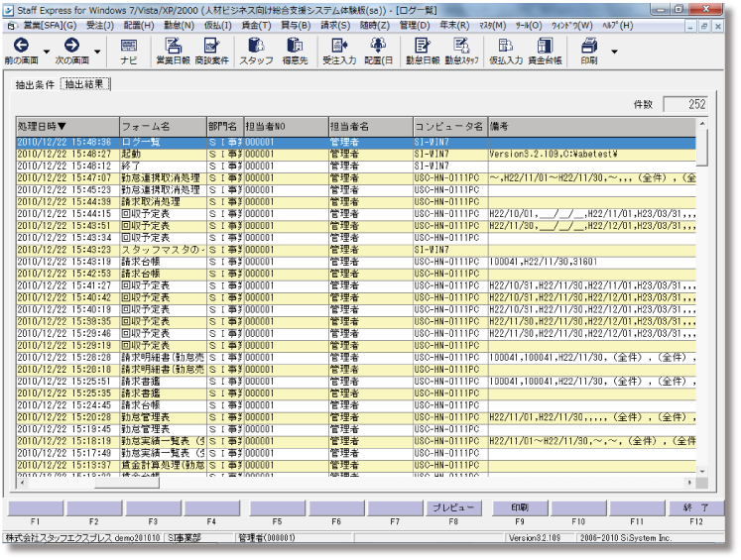741x560 pixels.
Task: Click the 印刷 F9 button
Action: point(520,507)
